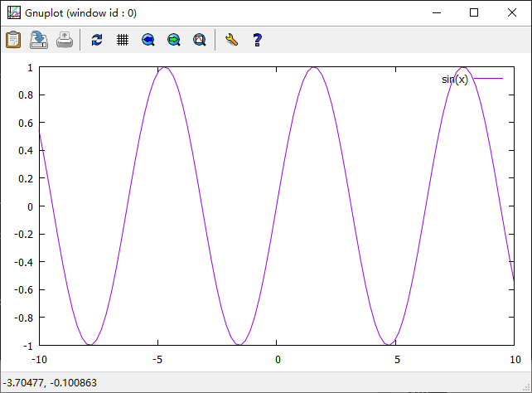Click the x-axis label -5
The image size is (532, 393).
(x=157, y=359)
